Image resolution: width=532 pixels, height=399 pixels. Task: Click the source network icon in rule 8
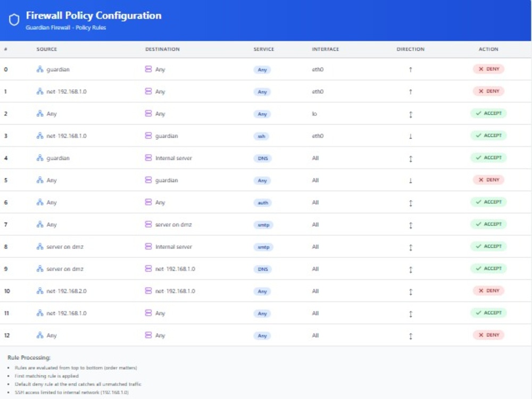click(40, 246)
